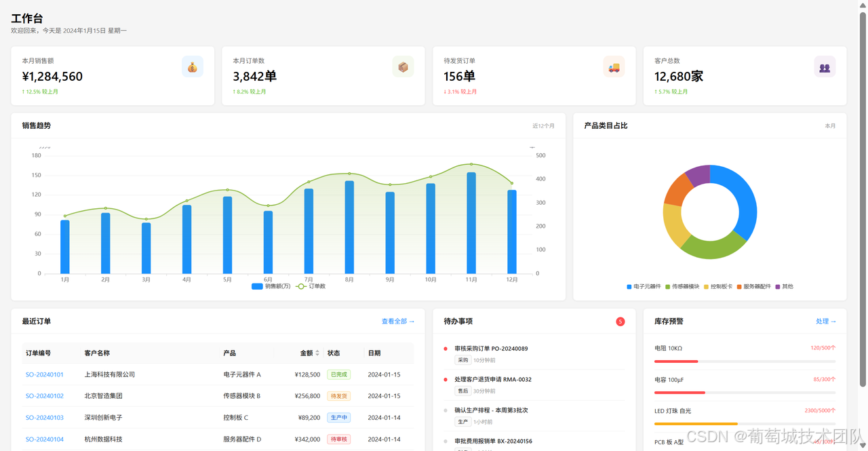Click the January bar in sales chart

click(65, 247)
